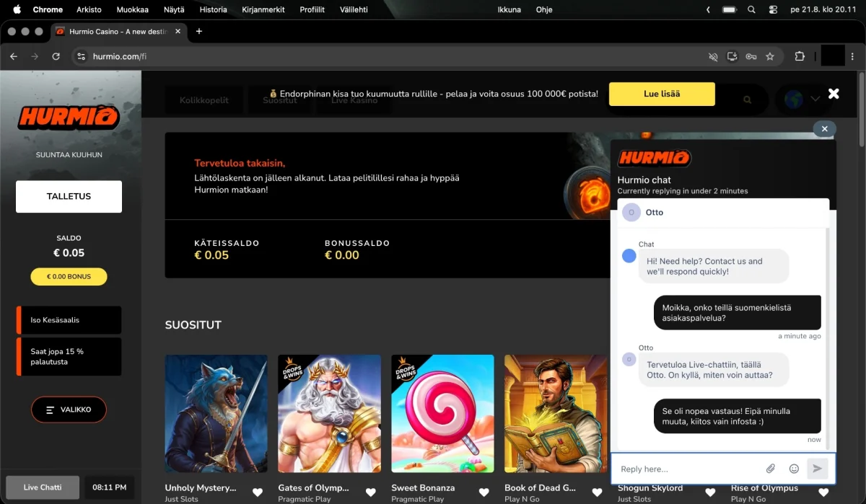866x504 pixels.
Task: Click the search magnifier in casino header
Action: 748,100
